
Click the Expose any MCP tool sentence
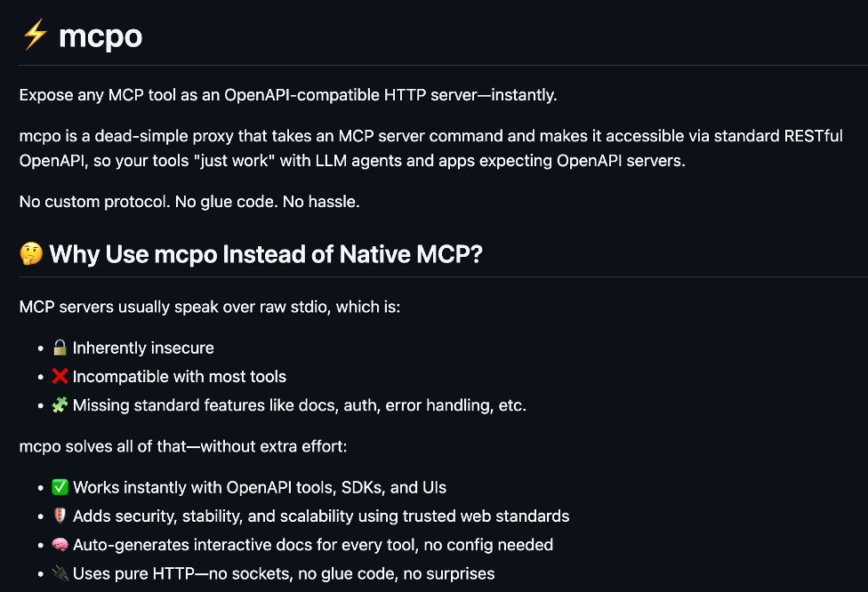pyautogui.click(x=288, y=95)
